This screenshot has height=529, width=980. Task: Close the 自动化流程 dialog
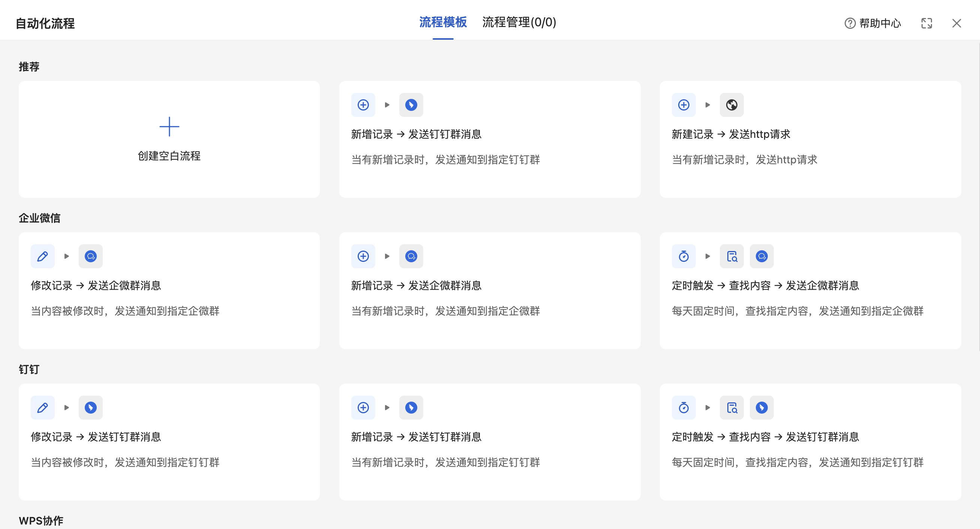pyautogui.click(x=956, y=23)
